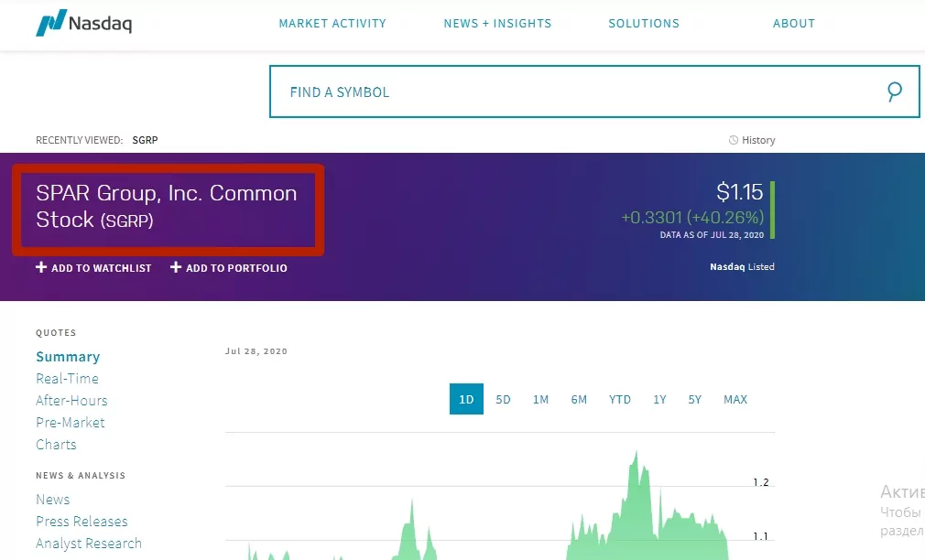Open the About menu
The width and height of the screenshot is (925, 560).
[x=794, y=24]
